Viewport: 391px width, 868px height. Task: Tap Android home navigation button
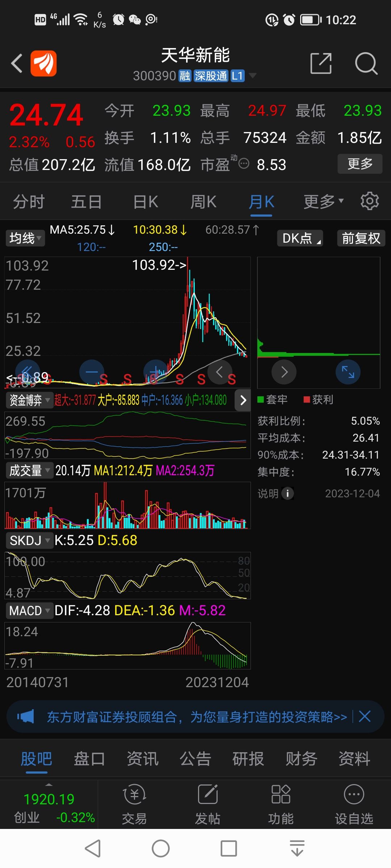tap(161, 848)
